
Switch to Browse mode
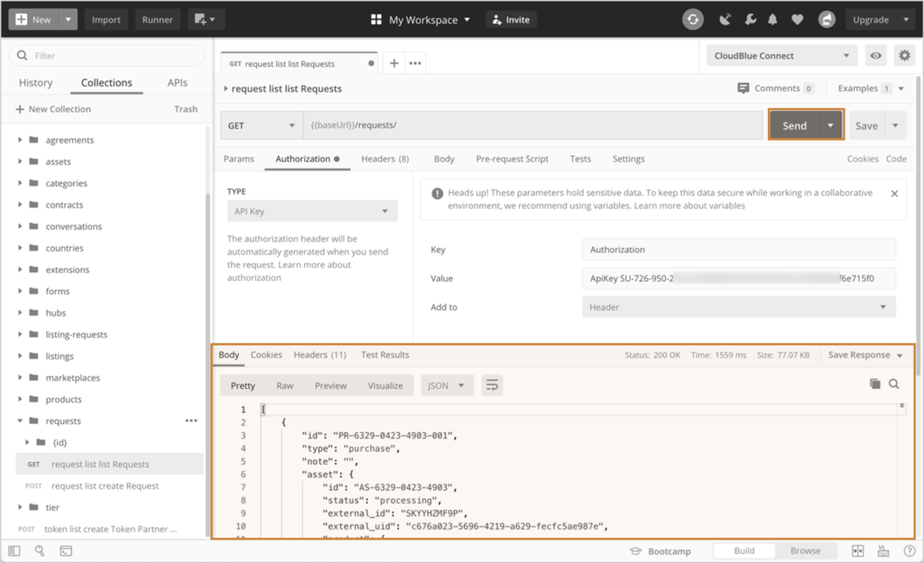click(806, 551)
